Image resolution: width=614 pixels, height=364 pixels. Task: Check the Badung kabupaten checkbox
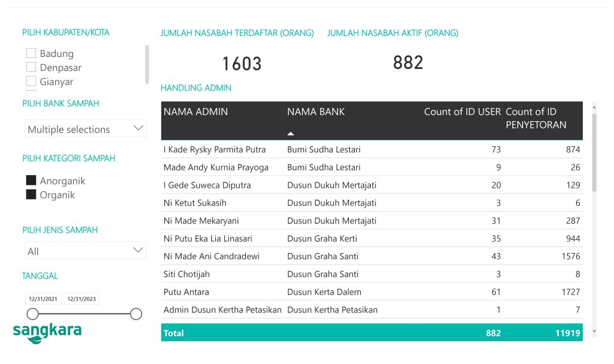[x=31, y=53]
